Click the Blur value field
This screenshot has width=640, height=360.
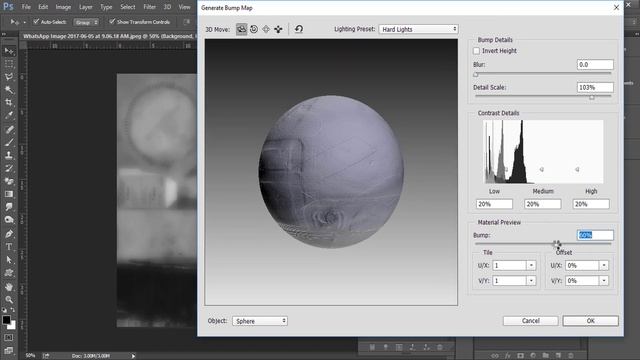click(595, 64)
